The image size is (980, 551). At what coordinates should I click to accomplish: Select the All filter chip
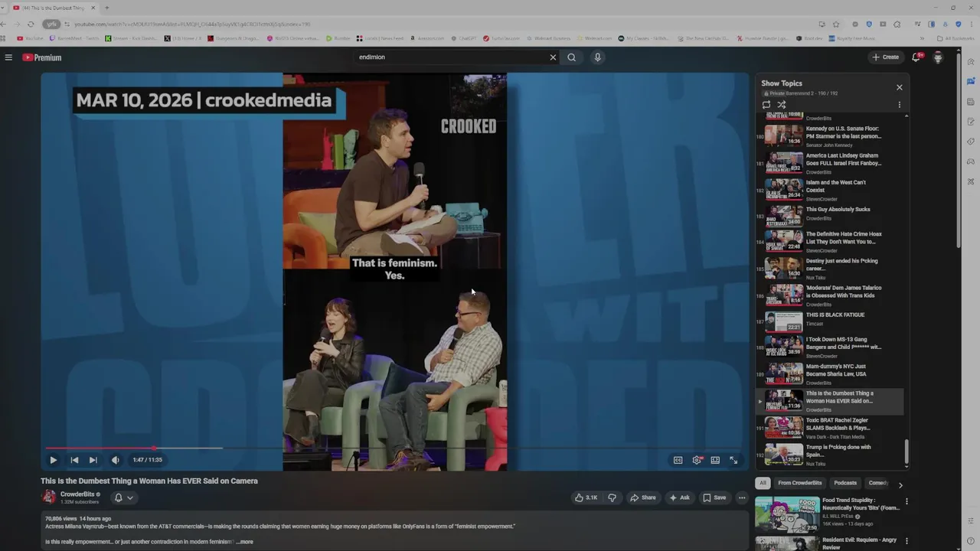(x=763, y=483)
